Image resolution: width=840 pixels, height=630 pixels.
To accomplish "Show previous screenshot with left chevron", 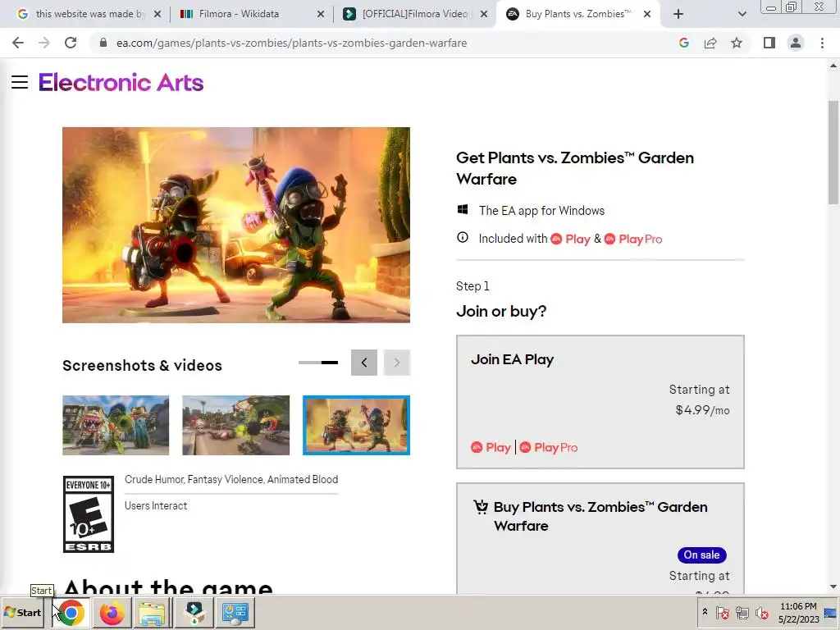I will point(364,363).
